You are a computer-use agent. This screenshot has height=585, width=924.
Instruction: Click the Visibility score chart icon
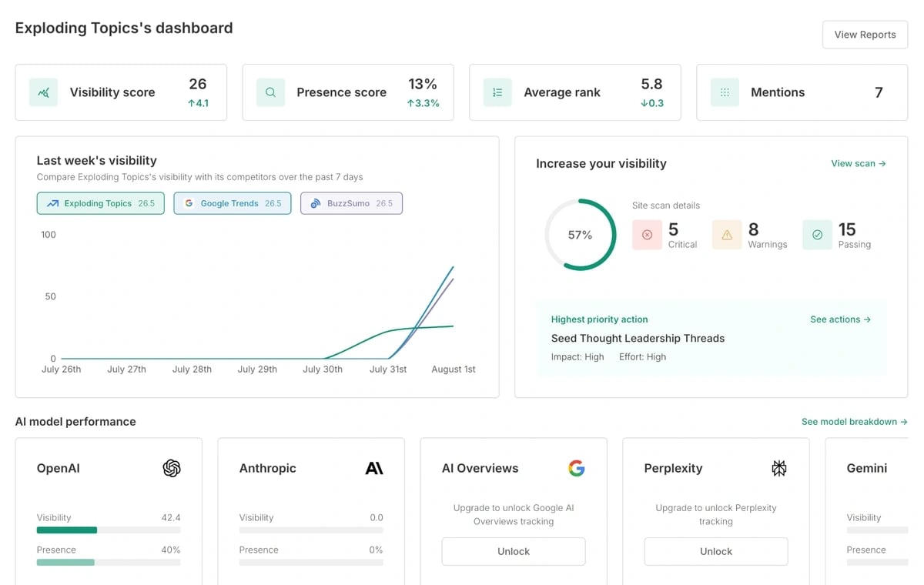pyautogui.click(x=44, y=92)
